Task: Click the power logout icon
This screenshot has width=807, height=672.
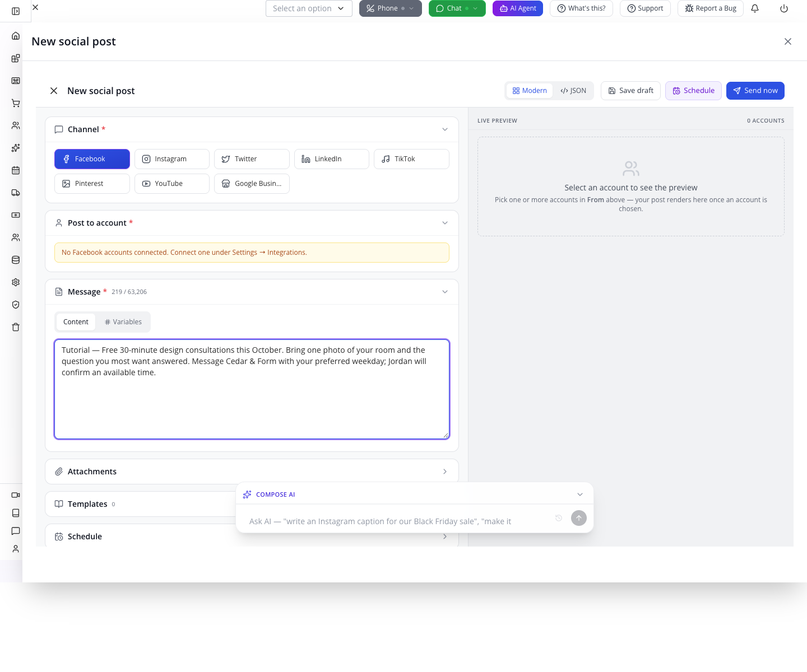Action: point(784,8)
